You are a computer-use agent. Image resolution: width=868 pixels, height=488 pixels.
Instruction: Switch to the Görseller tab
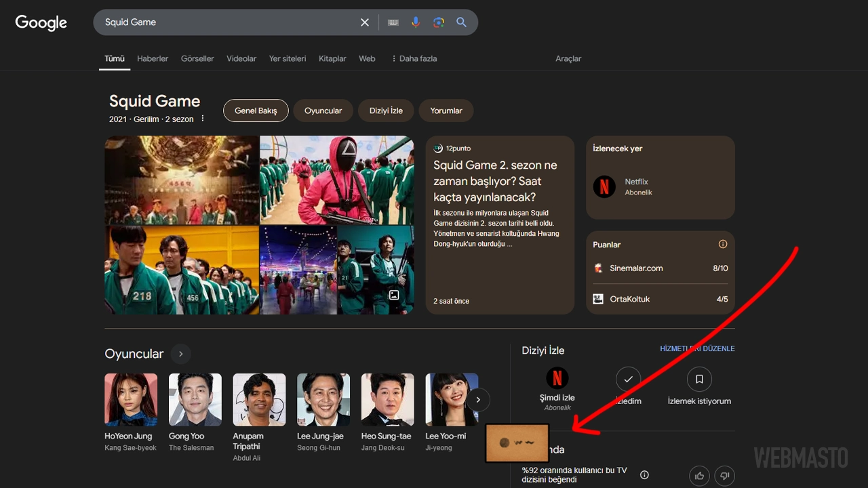(x=197, y=58)
